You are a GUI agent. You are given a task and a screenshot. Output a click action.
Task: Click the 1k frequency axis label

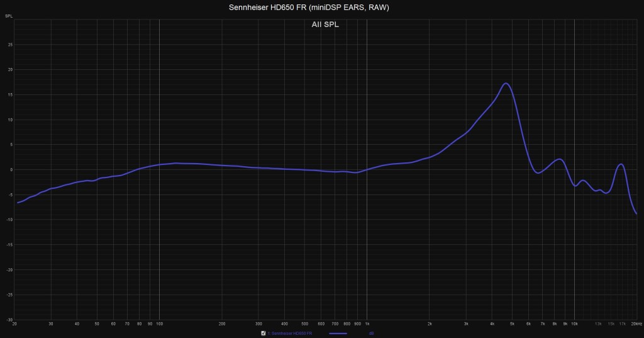click(367, 324)
